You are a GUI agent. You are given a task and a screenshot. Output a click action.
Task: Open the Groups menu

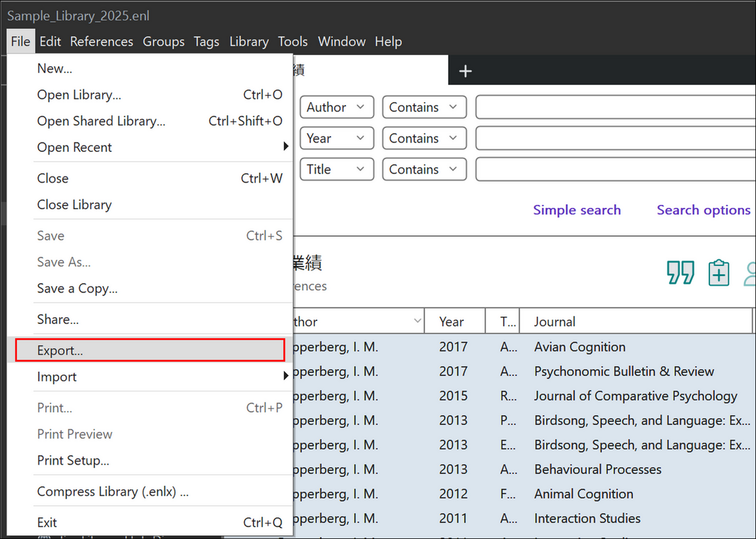[163, 42]
